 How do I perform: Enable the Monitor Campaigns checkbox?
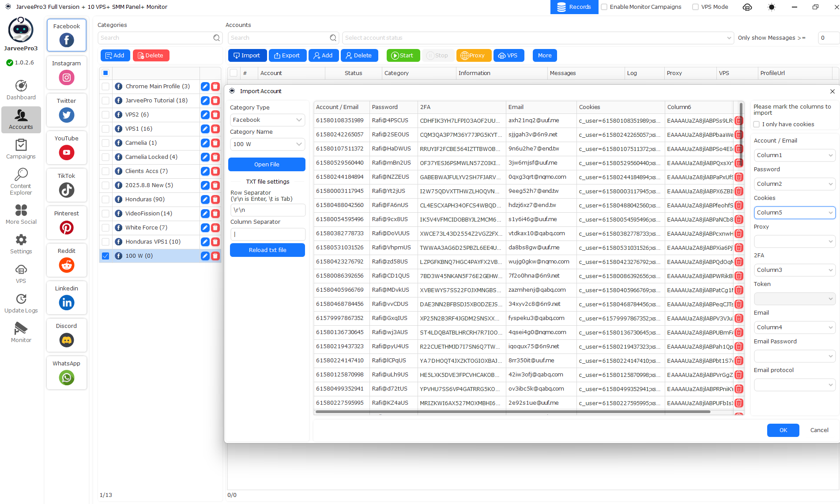click(604, 7)
